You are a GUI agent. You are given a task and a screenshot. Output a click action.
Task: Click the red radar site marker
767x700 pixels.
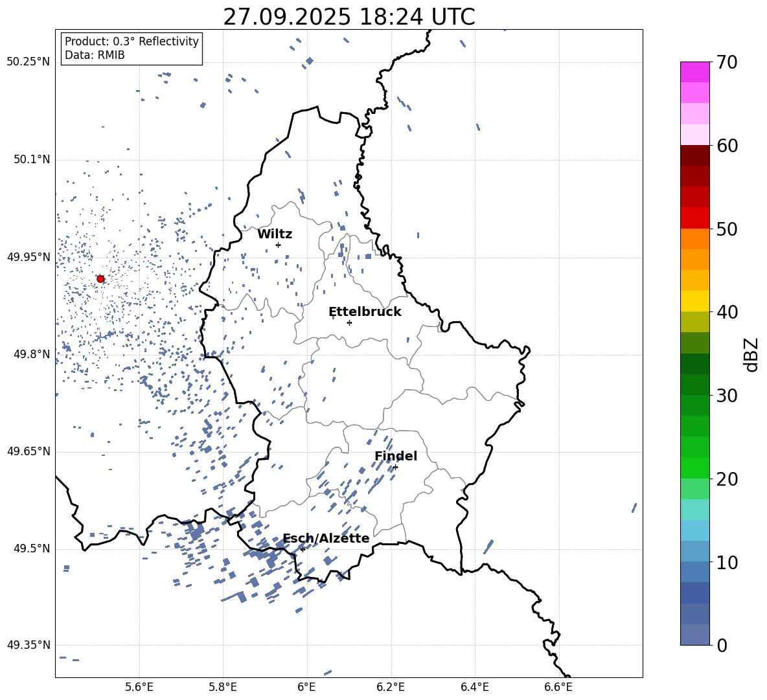tap(100, 279)
